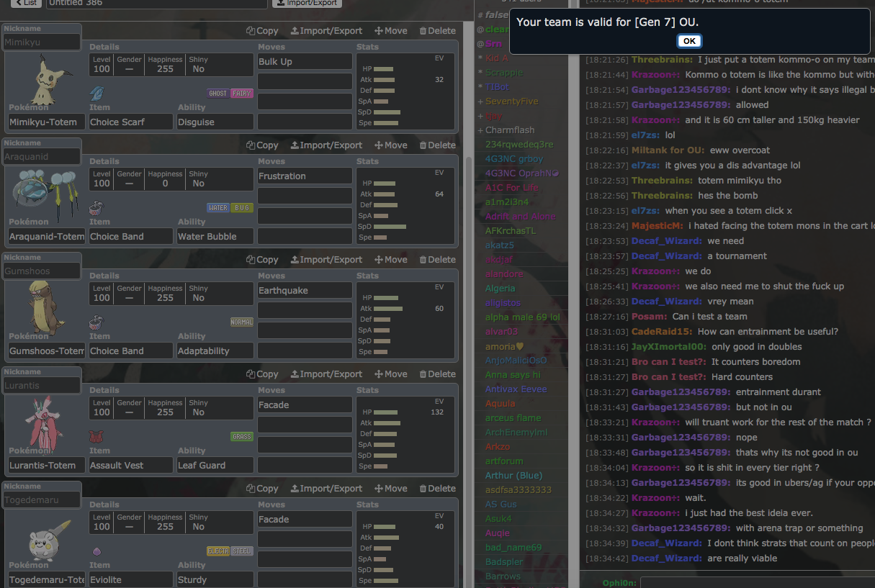The image size is (875, 588).
Task: Change the Adaptability ability field
Action: pos(215,350)
